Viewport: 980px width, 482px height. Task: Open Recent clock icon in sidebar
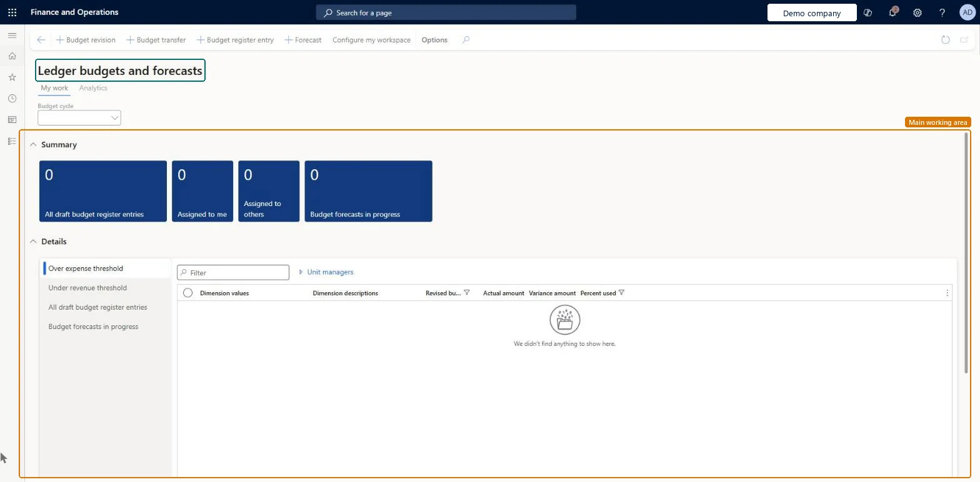click(x=12, y=99)
